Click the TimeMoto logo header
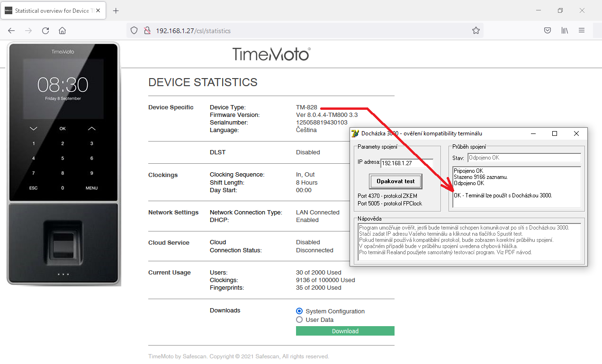Screen dimensions: 602x364 click(x=271, y=54)
